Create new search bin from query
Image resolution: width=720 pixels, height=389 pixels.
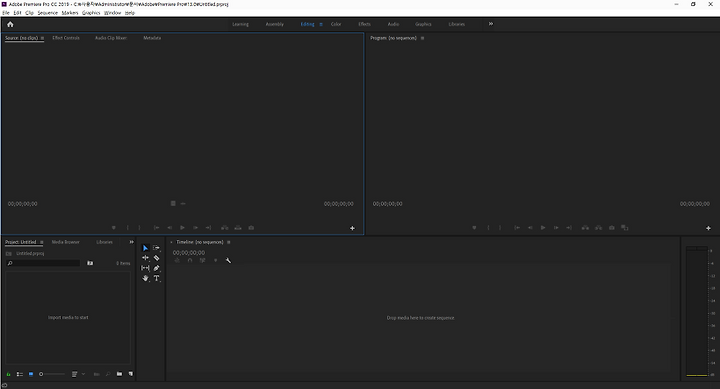(x=90, y=263)
